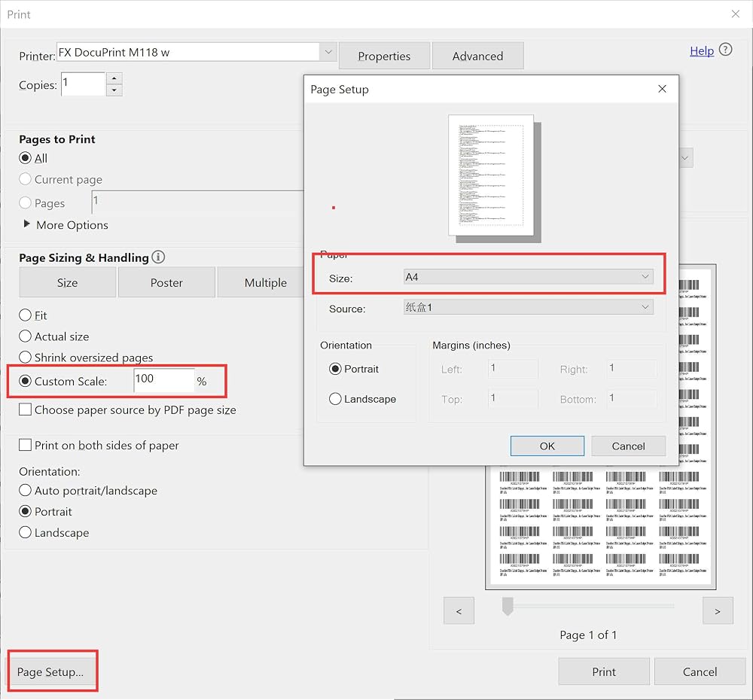Click the Page Sizing info icon
Image resolution: width=753 pixels, height=700 pixels.
(x=158, y=257)
